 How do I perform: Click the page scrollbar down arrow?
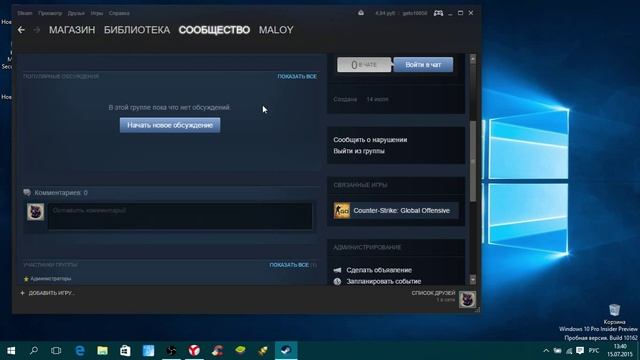[473, 280]
